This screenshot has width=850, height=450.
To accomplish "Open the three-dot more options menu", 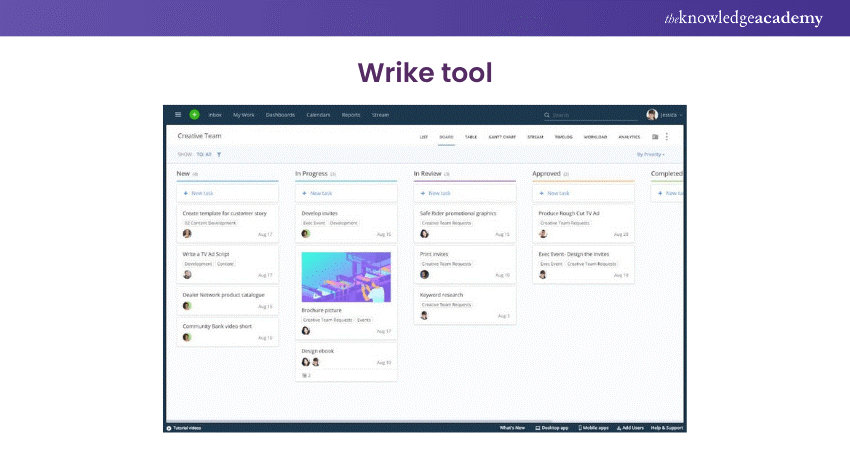I will (667, 137).
